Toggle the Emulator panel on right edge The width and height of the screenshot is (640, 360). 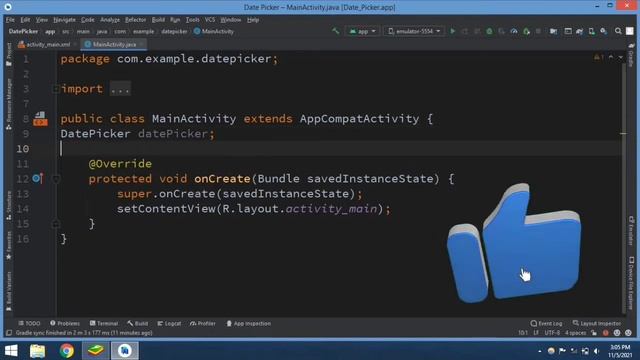(631, 231)
